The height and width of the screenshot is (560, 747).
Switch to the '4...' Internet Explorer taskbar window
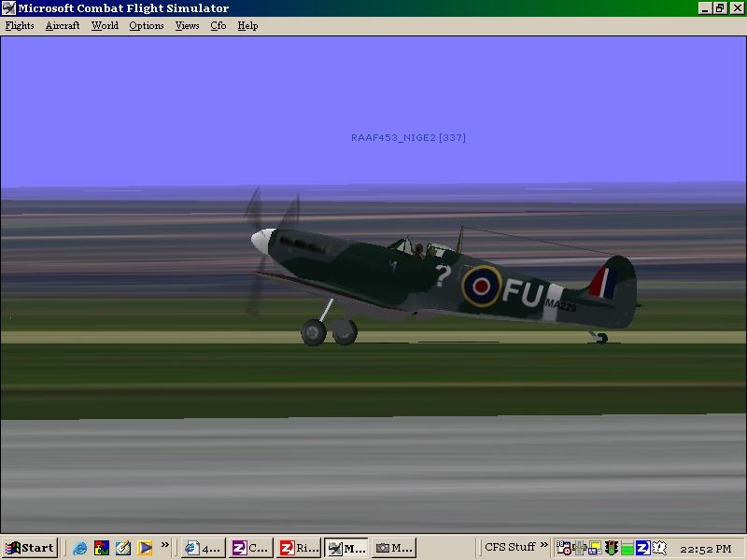click(203, 548)
